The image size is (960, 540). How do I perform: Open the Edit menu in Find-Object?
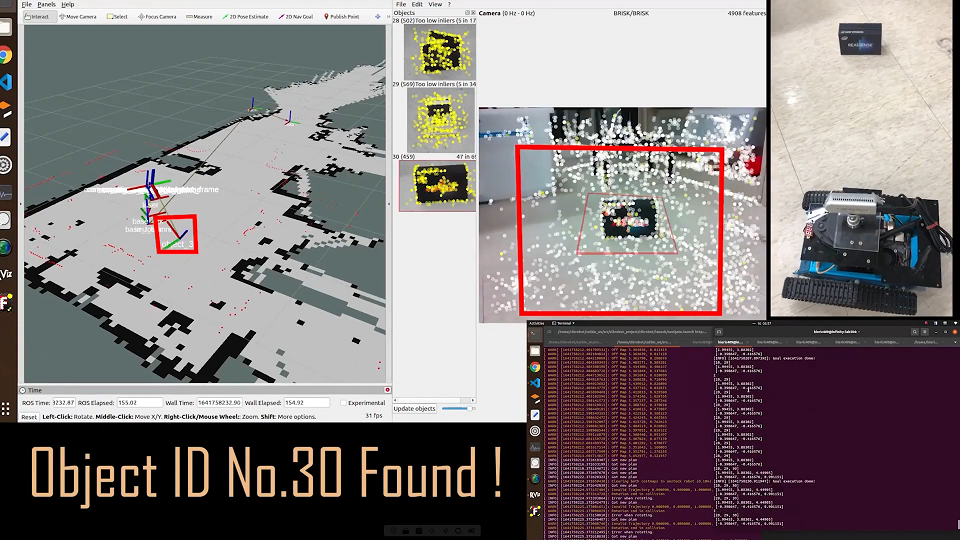[x=416, y=5]
